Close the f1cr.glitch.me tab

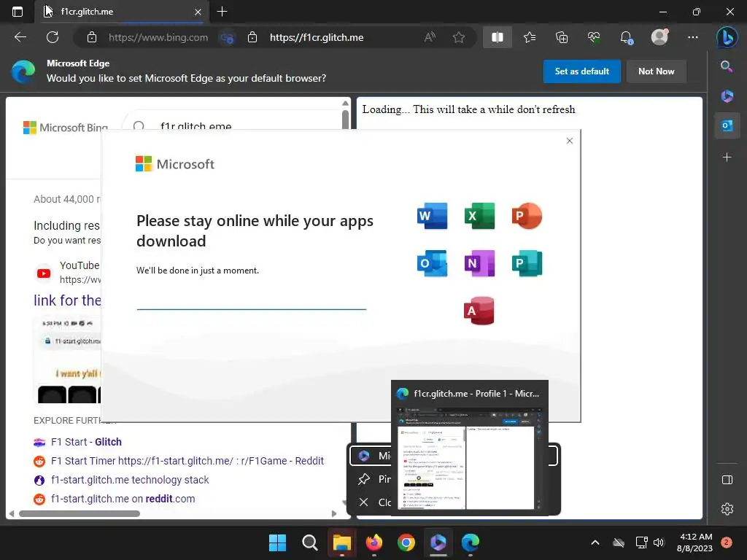tap(198, 12)
